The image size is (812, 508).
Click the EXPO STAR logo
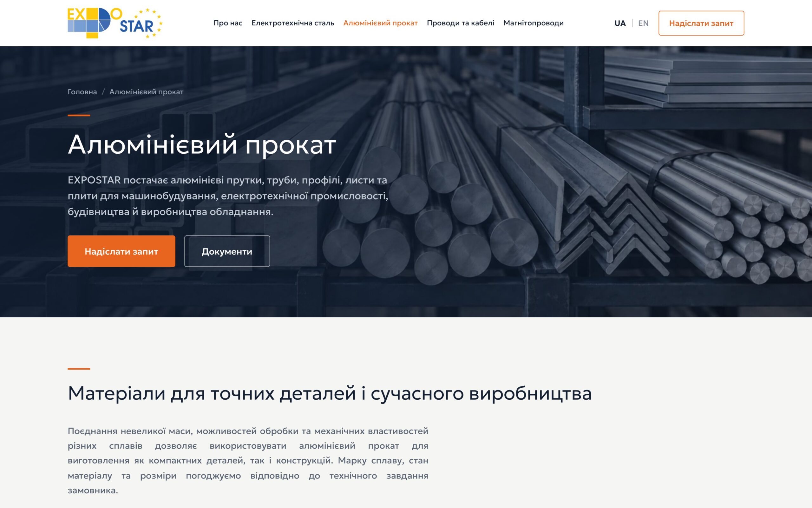pyautogui.click(x=115, y=23)
